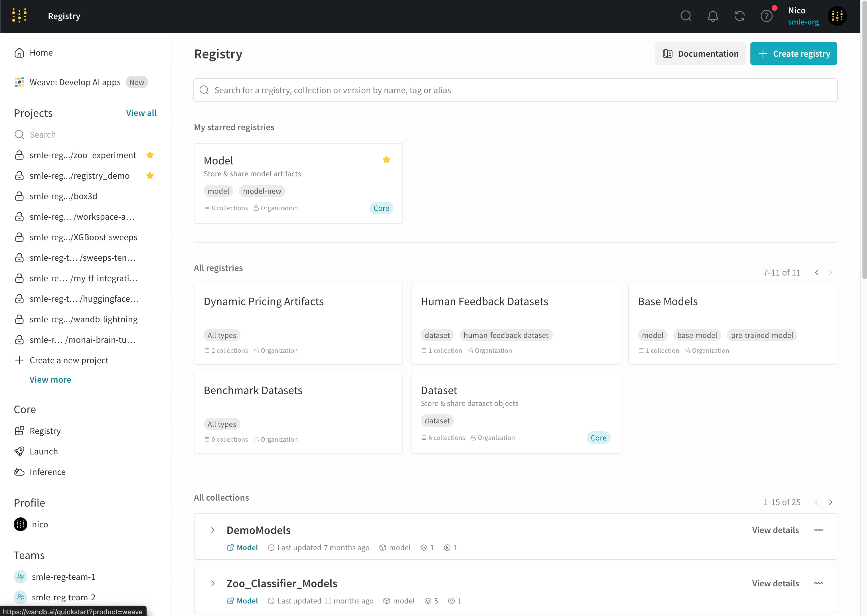This screenshot has height=616, width=867.
Task: Expand the DemoModels collection row
Action: [x=213, y=530]
